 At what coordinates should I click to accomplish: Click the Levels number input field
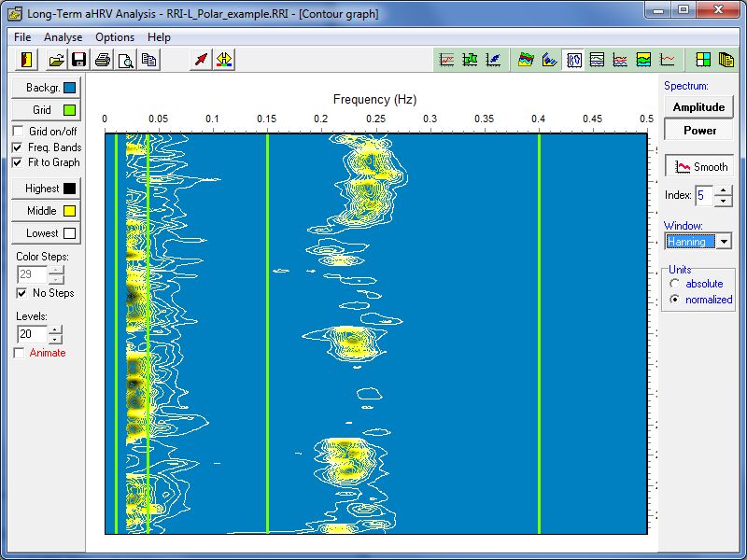click(x=31, y=333)
